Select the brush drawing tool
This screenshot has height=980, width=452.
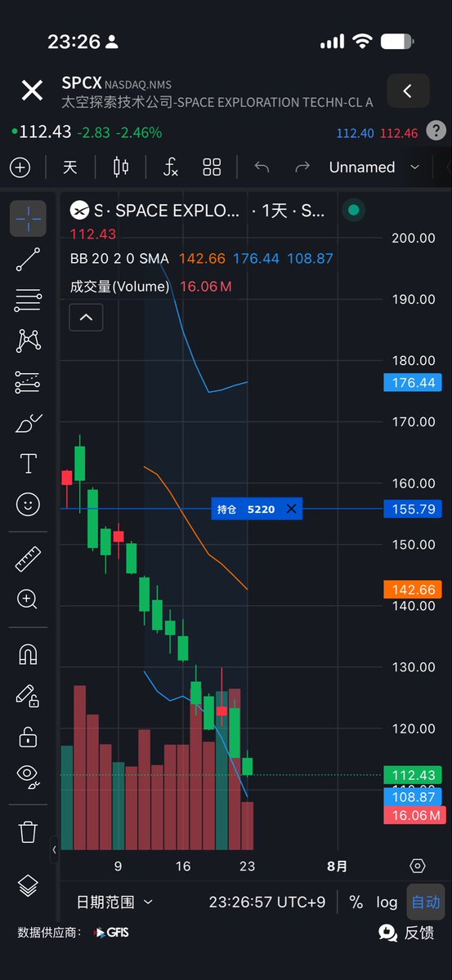point(28,423)
